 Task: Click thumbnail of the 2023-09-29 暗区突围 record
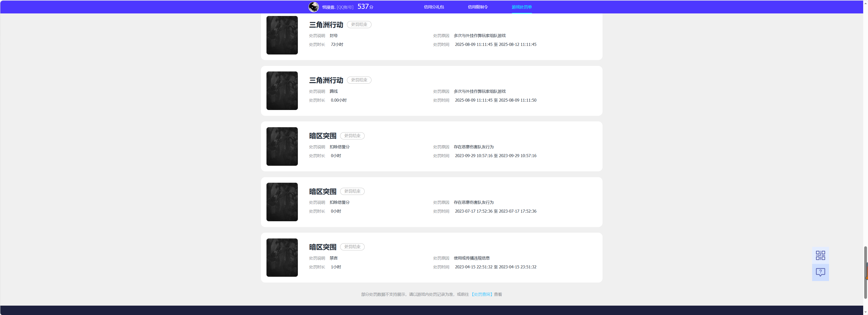point(282,146)
